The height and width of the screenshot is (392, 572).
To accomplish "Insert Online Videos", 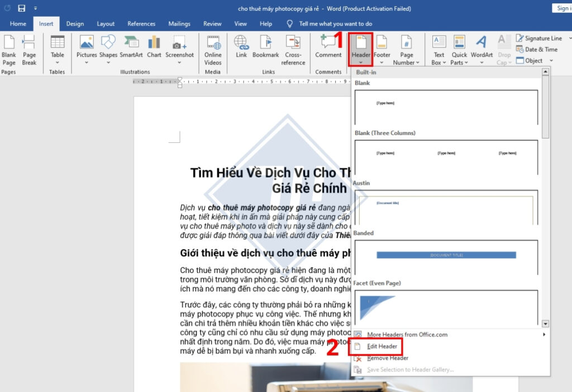I will (213, 50).
